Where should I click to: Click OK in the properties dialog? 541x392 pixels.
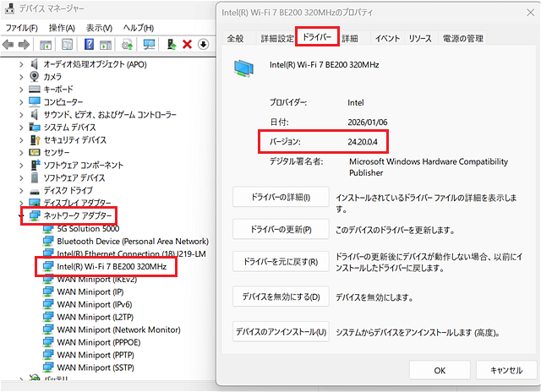[440, 370]
